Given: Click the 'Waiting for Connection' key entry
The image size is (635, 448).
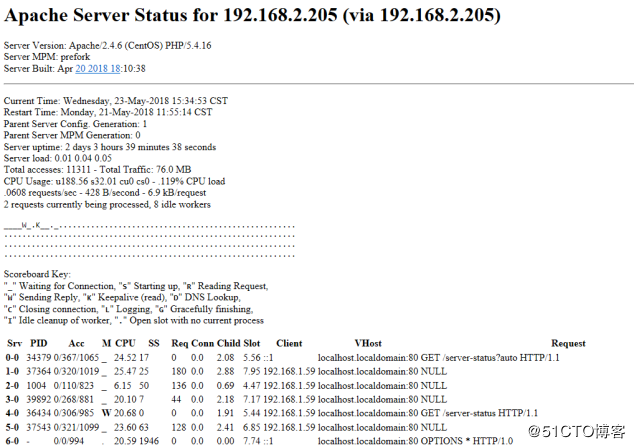Looking at the screenshot, I should coord(60,286).
